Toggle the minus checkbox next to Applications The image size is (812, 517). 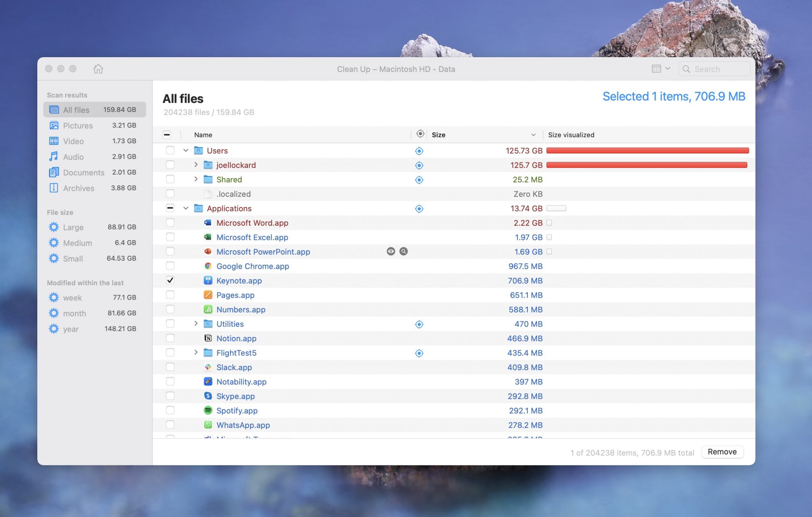(x=169, y=208)
